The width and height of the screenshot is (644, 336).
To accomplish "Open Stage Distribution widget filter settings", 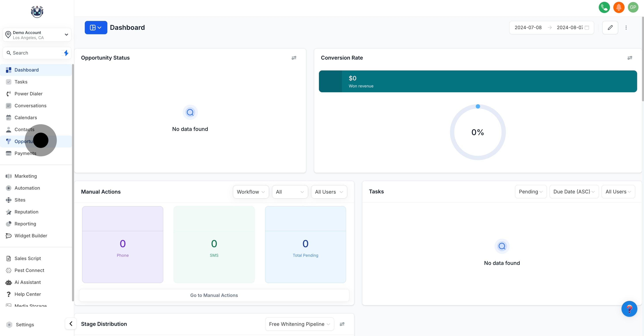I will (x=342, y=324).
